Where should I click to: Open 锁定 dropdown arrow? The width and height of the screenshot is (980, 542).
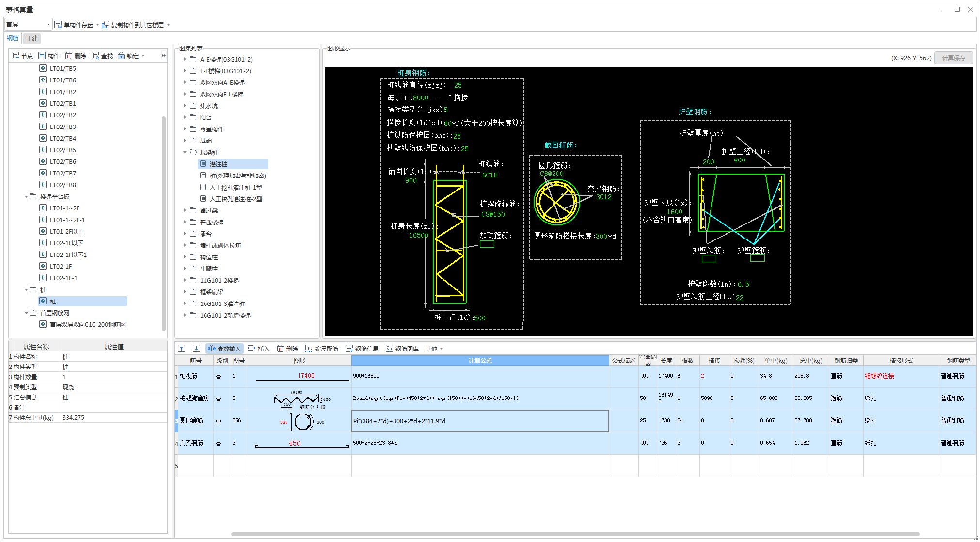click(143, 56)
